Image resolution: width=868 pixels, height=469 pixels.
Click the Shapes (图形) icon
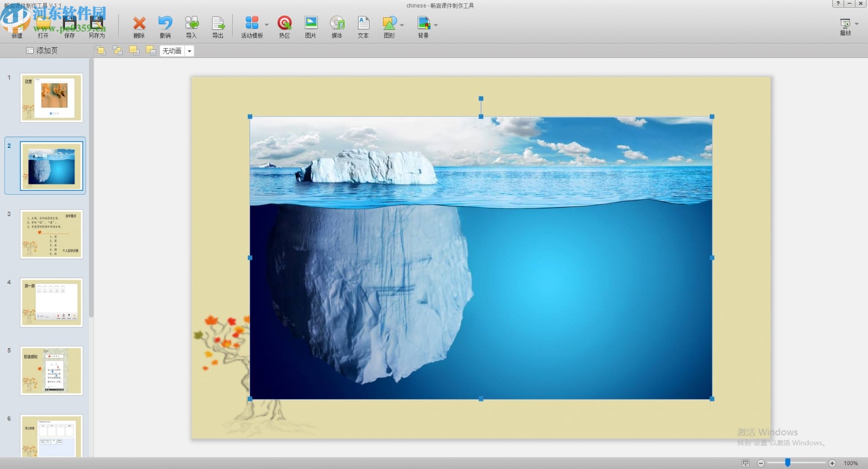(x=389, y=26)
